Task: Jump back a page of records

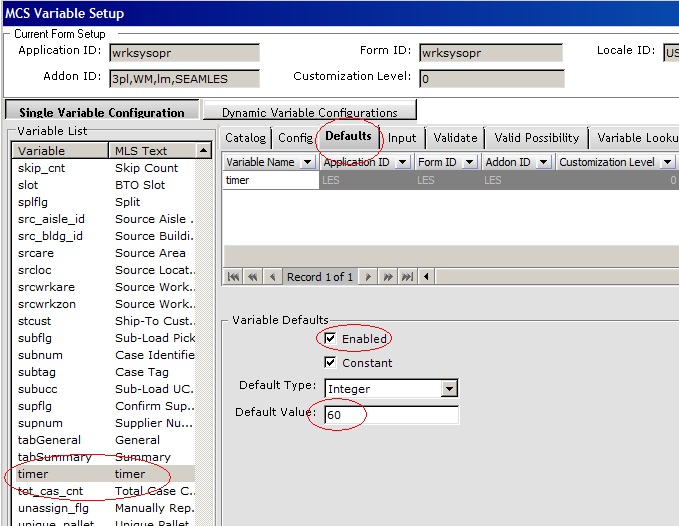Action: click(x=253, y=277)
